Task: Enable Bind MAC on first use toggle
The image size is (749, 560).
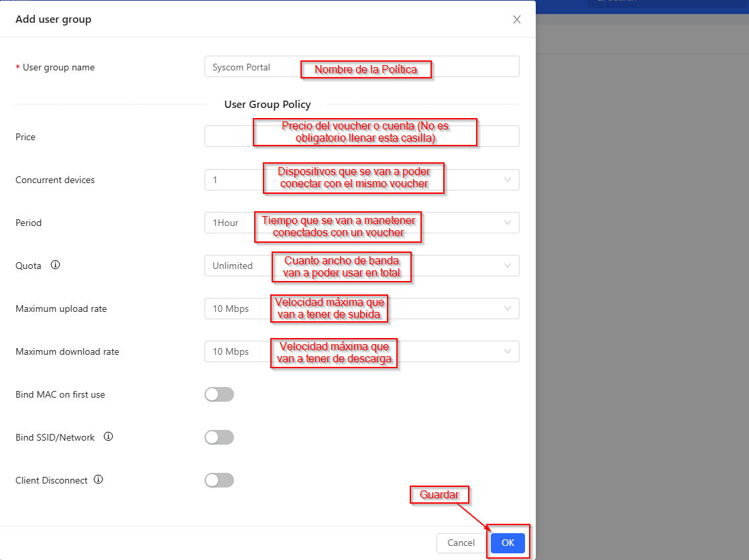Action: 219,394
